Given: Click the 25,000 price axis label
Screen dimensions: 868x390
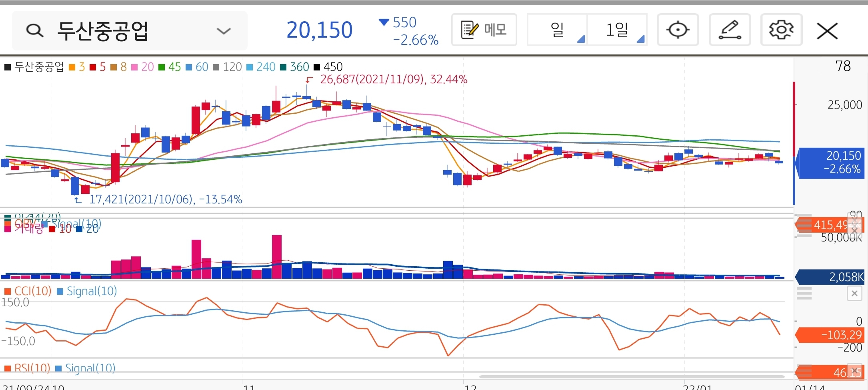Looking at the screenshot, I should (845, 105).
